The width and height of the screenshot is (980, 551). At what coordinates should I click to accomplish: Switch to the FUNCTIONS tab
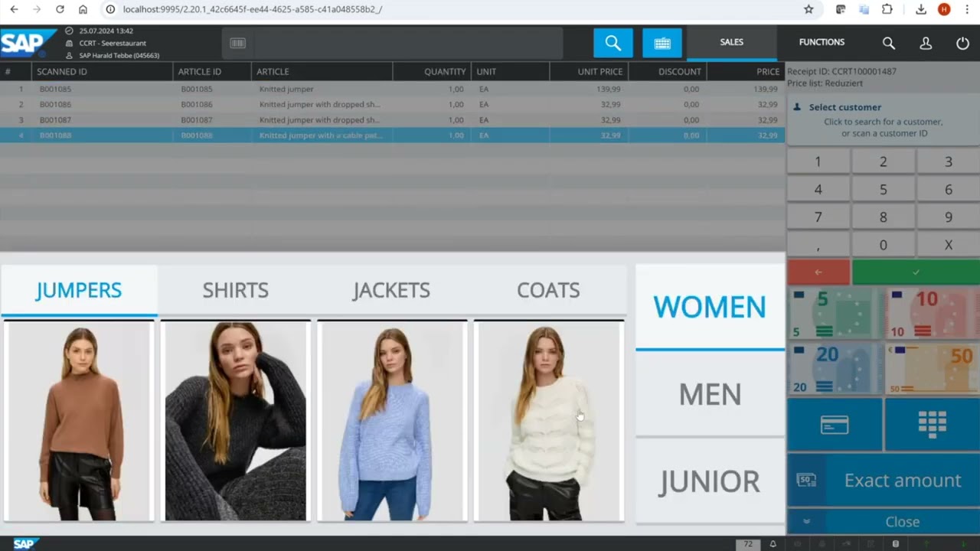click(x=822, y=43)
